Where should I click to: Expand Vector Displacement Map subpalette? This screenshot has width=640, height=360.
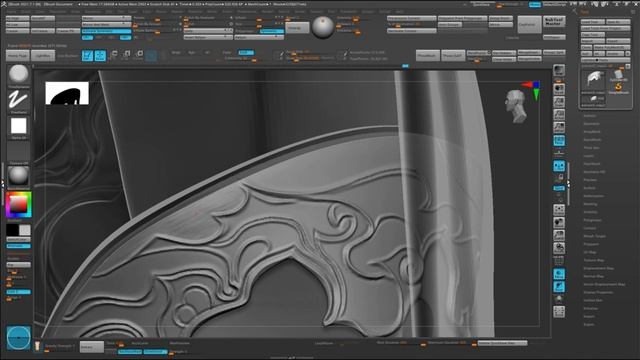[604, 284]
